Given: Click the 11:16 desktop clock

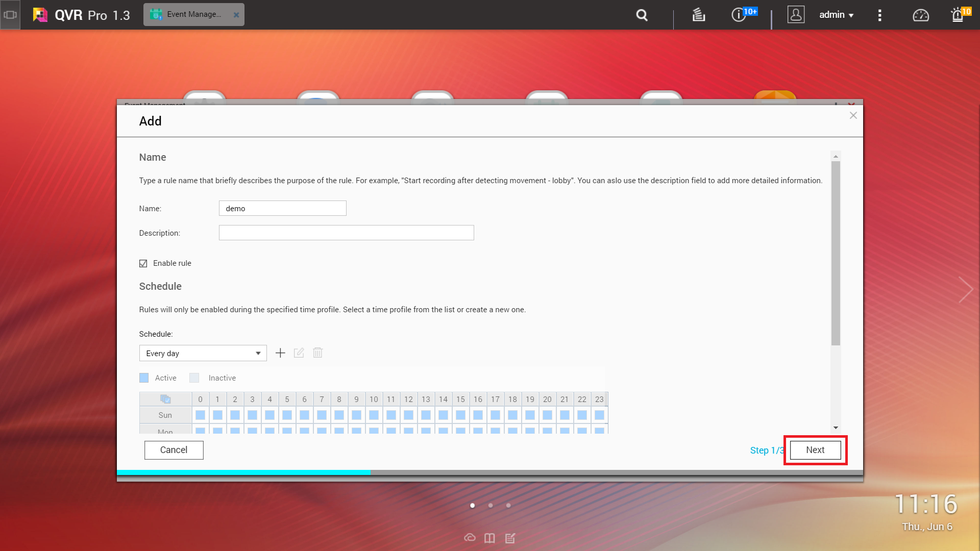Looking at the screenshot, I should (x=926, y=504).
